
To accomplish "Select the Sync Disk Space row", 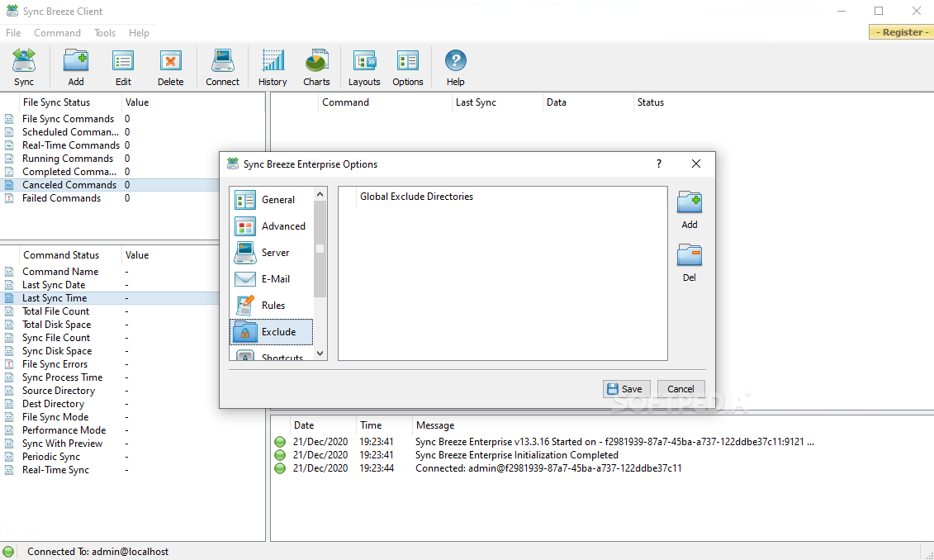I will click(x=111, y=351).
